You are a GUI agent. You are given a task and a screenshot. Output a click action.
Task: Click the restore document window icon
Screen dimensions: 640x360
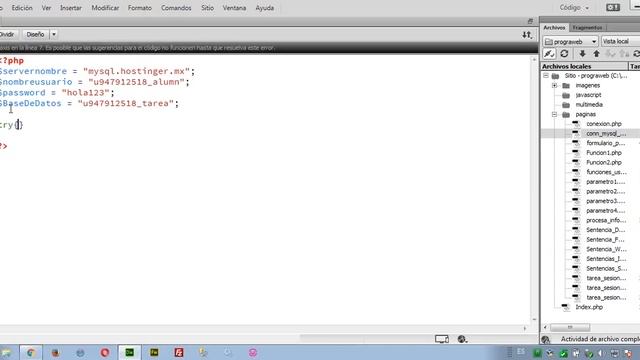tap(530, 21)
